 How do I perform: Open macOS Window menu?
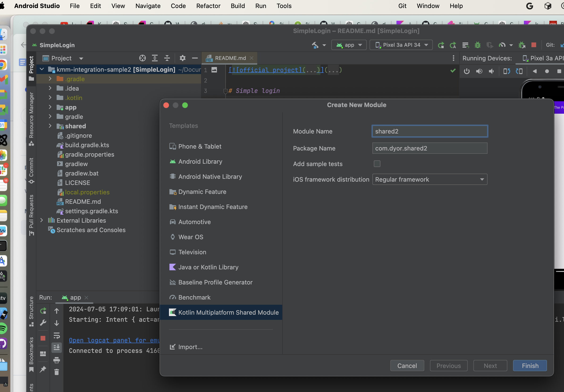click(428, 6)
